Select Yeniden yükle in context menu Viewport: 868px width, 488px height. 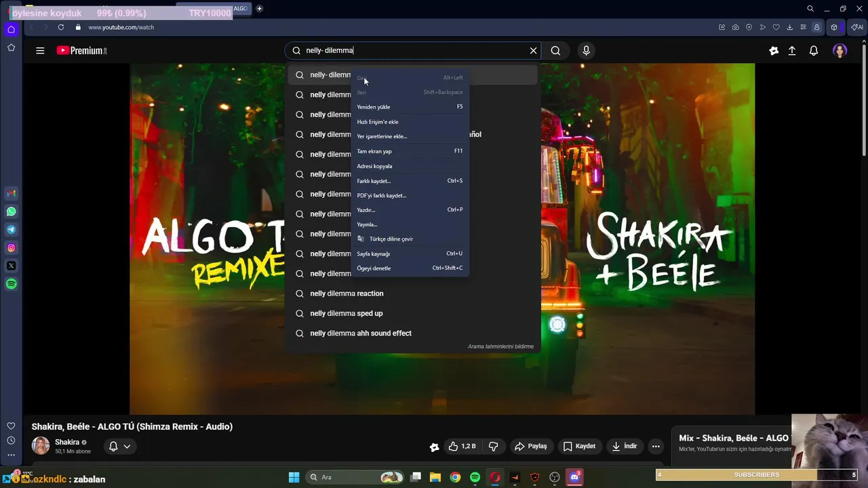pos(410,107)
